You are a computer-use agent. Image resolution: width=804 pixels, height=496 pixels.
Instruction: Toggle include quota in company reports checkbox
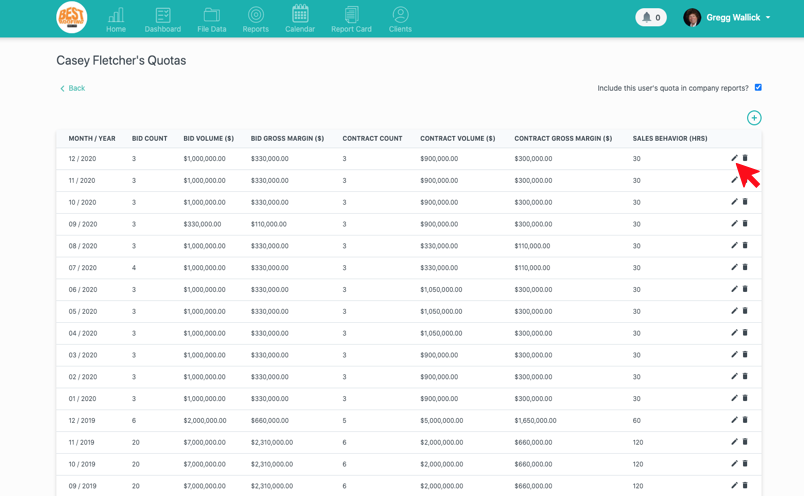tap(758, 88)
